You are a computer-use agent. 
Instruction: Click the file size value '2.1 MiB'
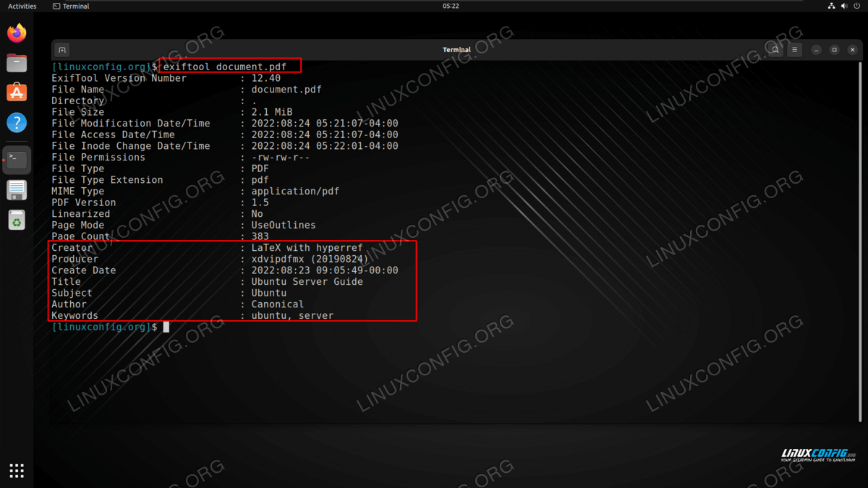click(x=272, y=112)
